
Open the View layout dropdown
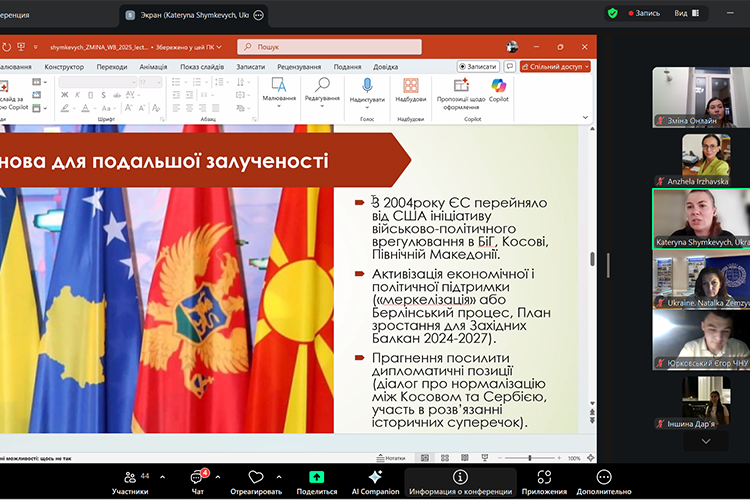(686, 13)
